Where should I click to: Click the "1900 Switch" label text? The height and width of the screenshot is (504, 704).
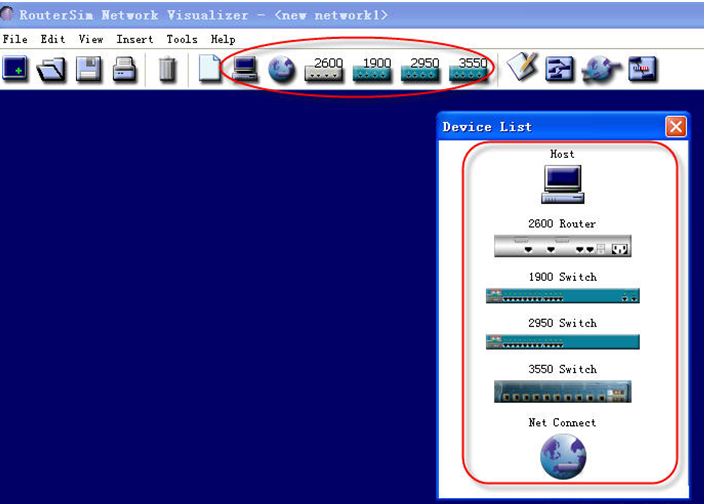(563, 277)
